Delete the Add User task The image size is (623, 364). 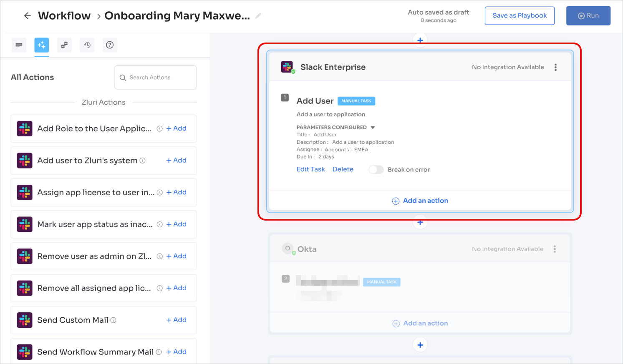click(x=343, y=169)
